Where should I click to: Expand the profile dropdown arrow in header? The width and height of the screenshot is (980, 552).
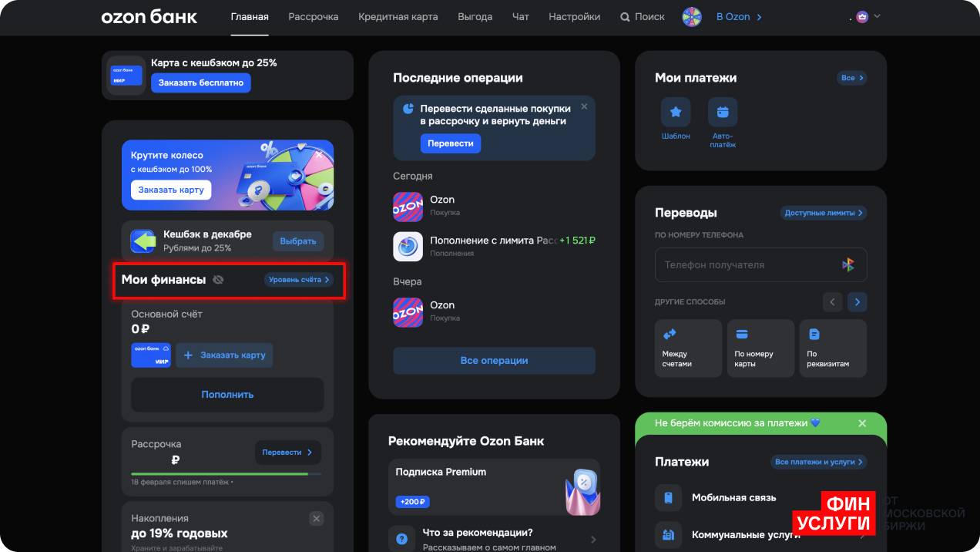coord(877,16)
